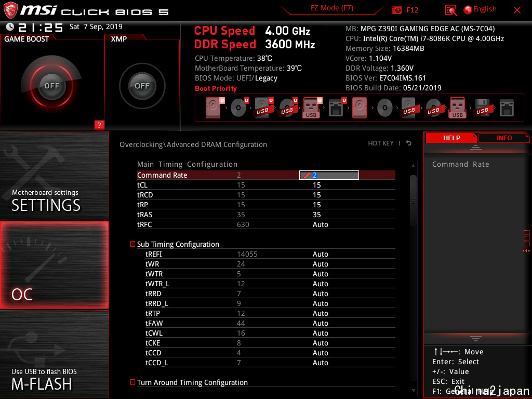Select the legacy hard disk boot icon
The image size is (532, 399).
[360, 108]
